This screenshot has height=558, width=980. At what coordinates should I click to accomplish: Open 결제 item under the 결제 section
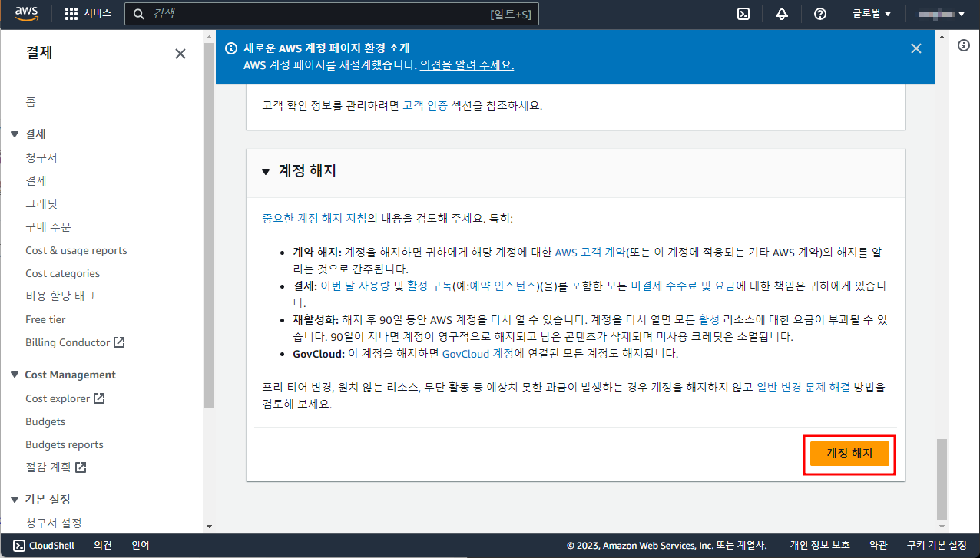point(36,181)
